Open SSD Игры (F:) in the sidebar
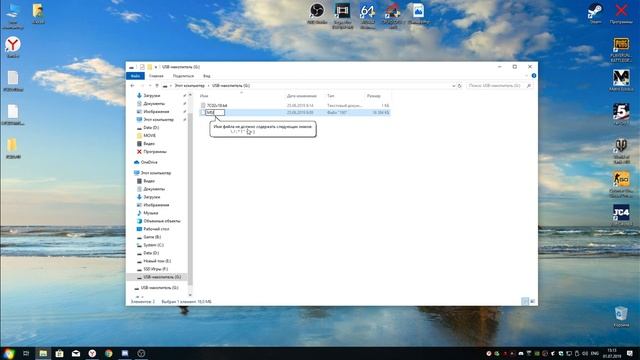 pyautogui.click(x=156, y=269)
